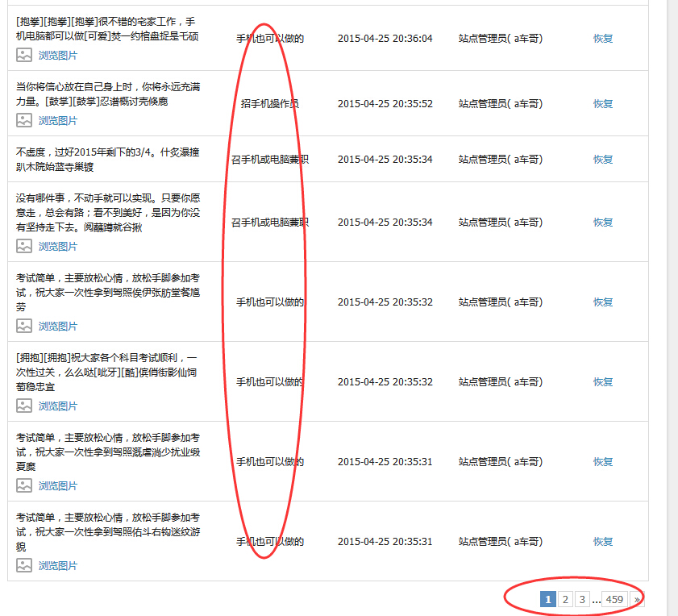Open 浏览图片 under the [拥抱] message
This screenshot has width=678, height=616.
point(57,406)
